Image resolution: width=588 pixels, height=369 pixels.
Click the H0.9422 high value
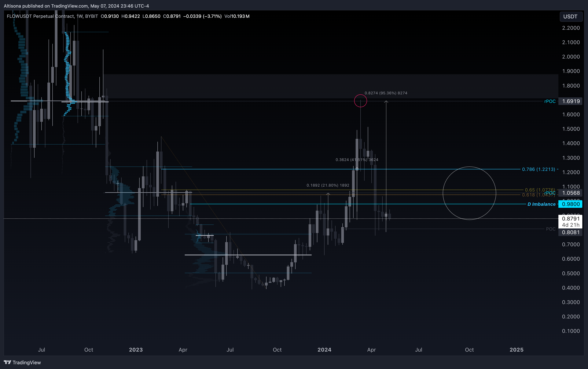(x=131, y=16)
